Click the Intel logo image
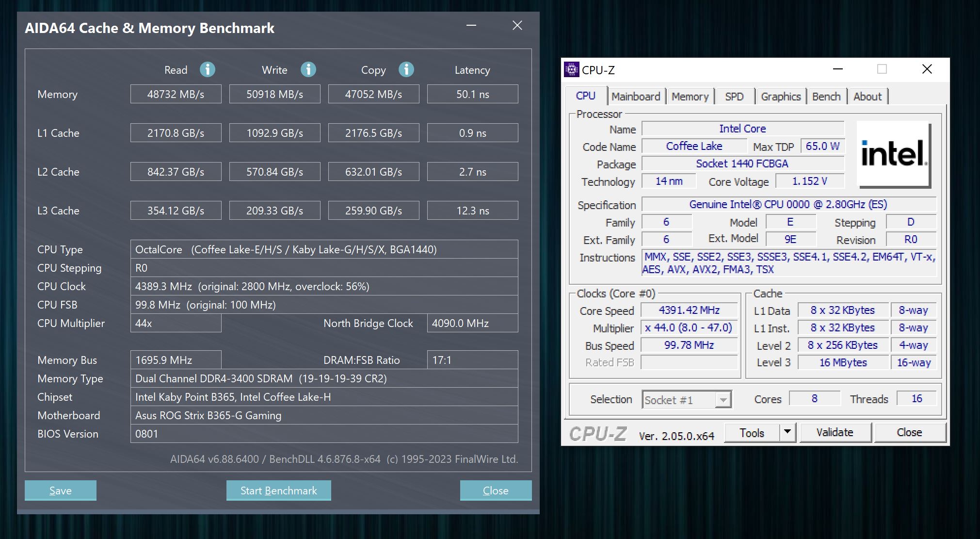 point(893,154)
